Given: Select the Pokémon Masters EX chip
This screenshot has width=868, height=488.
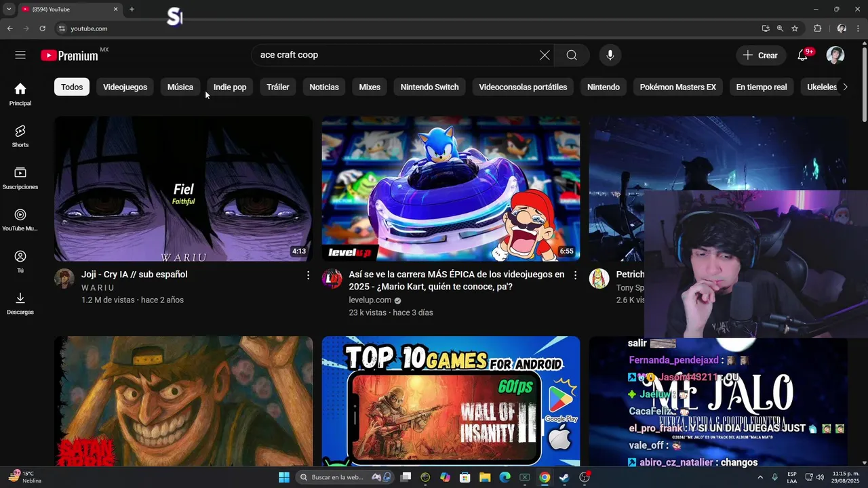Looking at the screenshot, I should [x=678, y=87].
